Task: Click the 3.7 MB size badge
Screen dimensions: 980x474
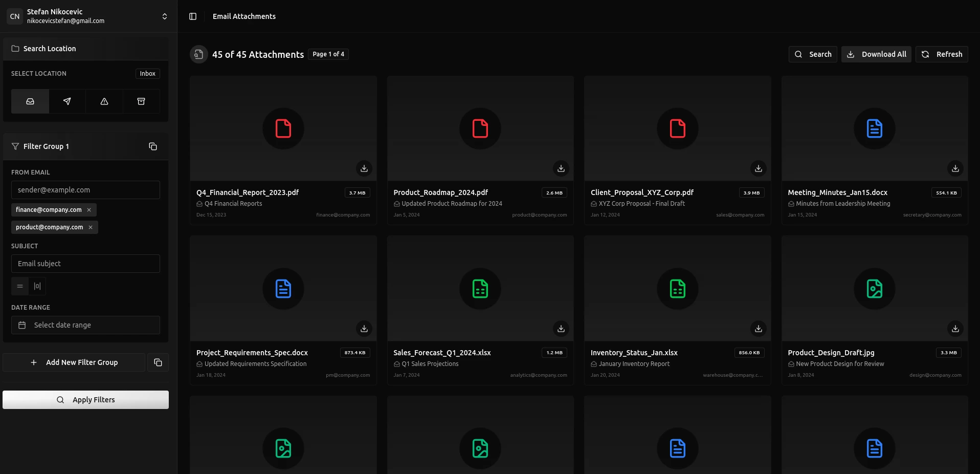Action: click(357, 193)
